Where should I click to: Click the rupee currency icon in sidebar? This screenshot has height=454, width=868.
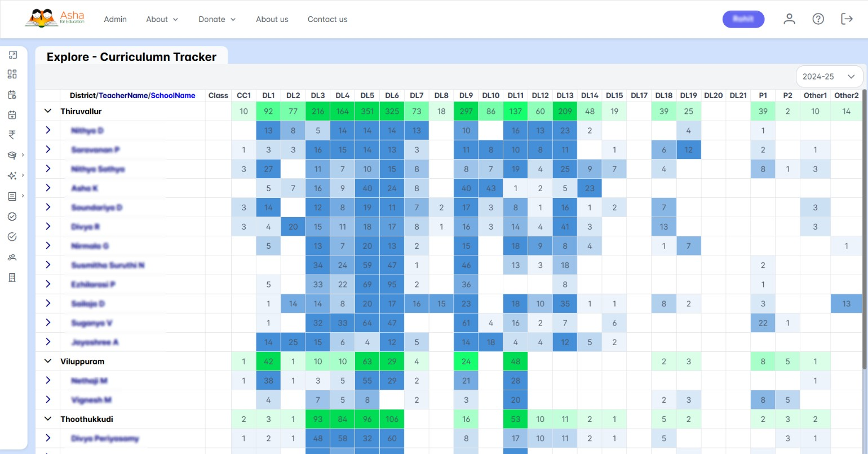pos(12,135)
